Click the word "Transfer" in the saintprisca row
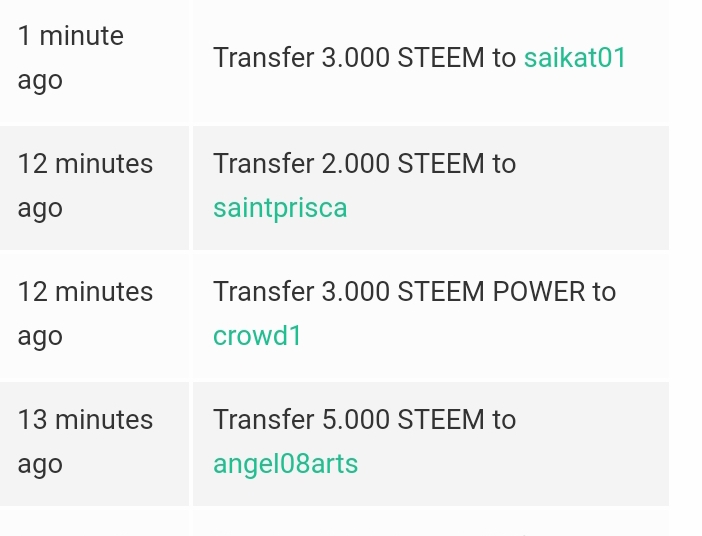702x536 pixels. 263,163
